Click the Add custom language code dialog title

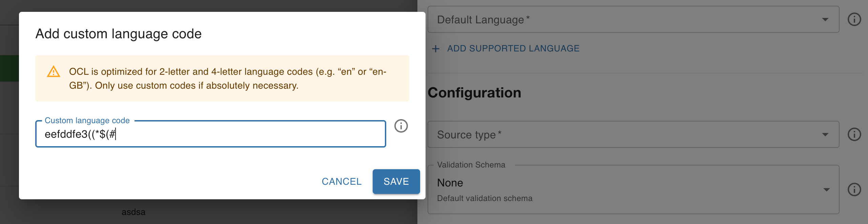tap(119, 33)
